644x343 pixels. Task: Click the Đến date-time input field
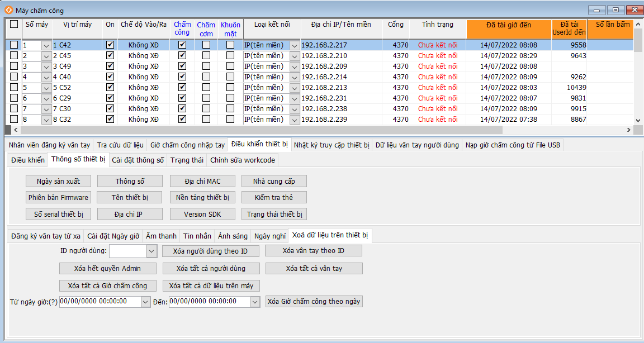(209, 302)
